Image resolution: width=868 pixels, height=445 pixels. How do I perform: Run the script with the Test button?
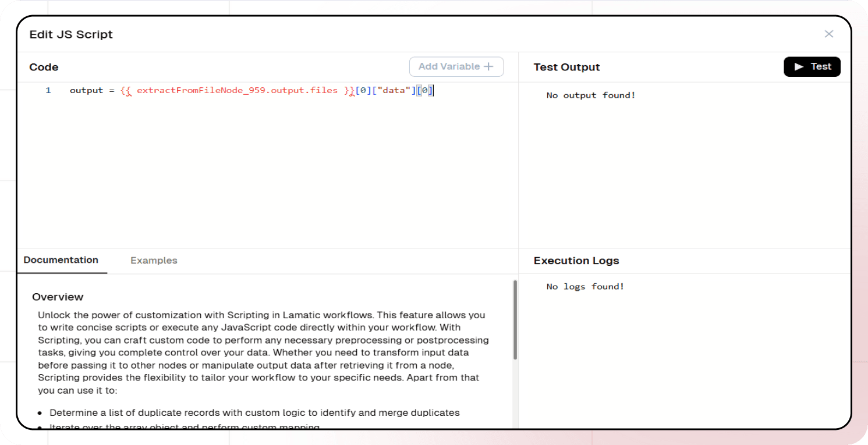812,67
